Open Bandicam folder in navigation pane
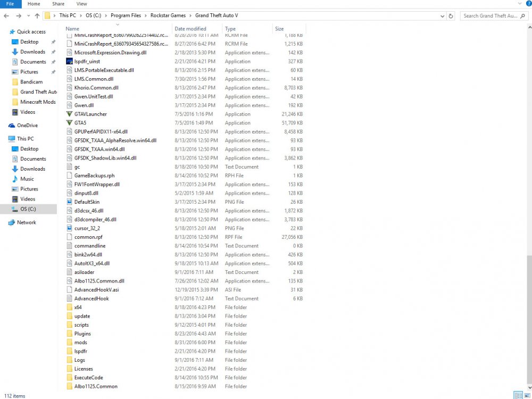The height and width of the screenshot is (399, 532). click(31, 82)
